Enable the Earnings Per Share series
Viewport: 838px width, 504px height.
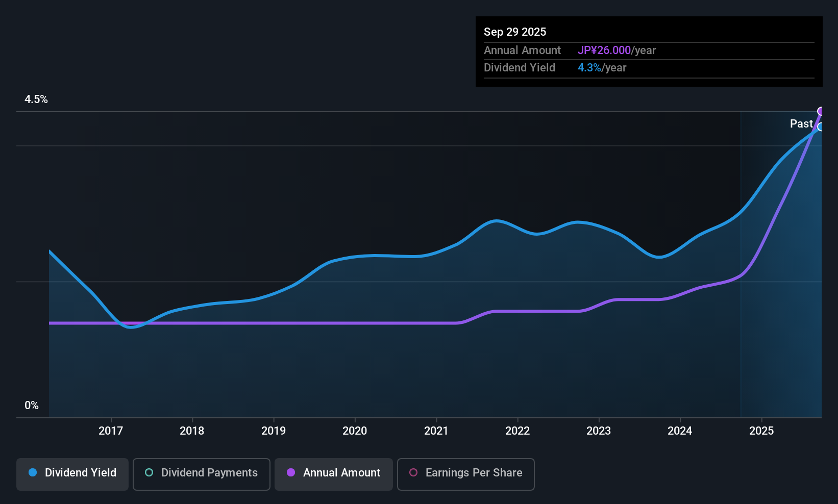pos(465,473)
